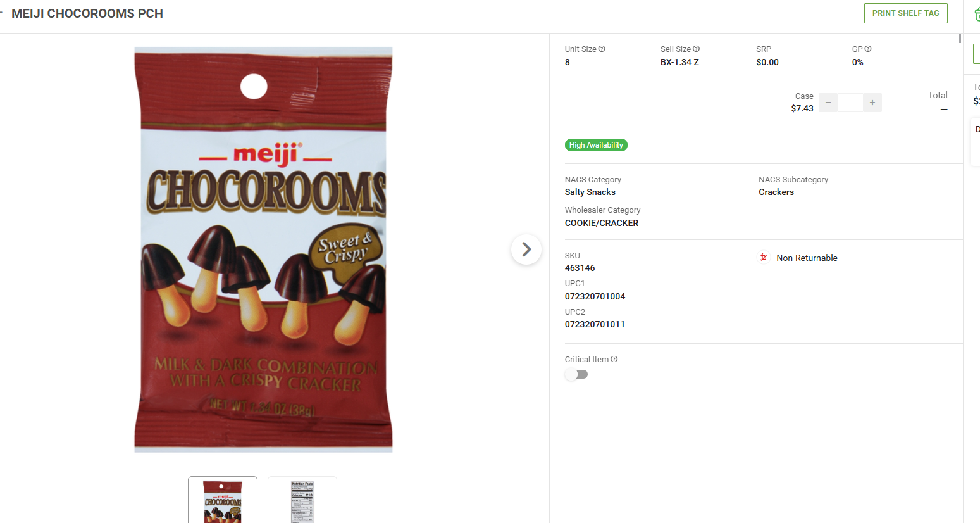
Task: Show next product image with arrow
Action: [x=526, y=249]
